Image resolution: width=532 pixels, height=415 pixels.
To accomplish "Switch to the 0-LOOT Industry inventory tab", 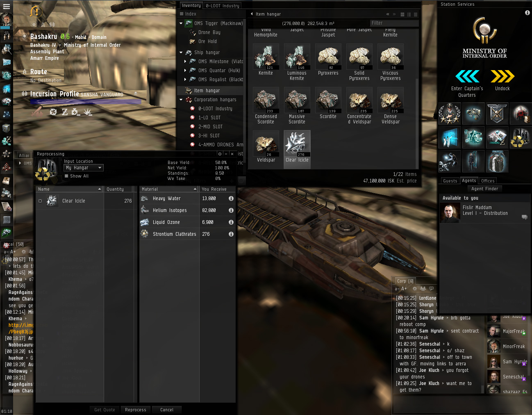I will [223, 6].
